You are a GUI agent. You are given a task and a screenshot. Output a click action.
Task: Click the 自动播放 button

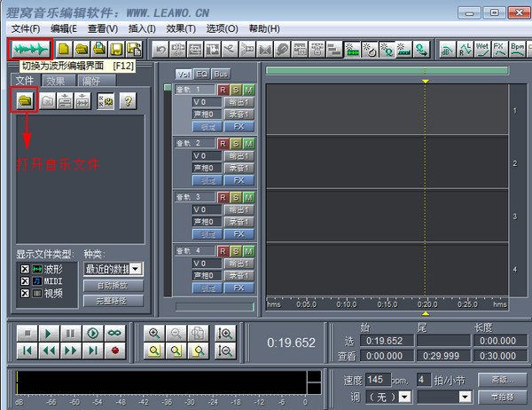[x=113, y=285]
